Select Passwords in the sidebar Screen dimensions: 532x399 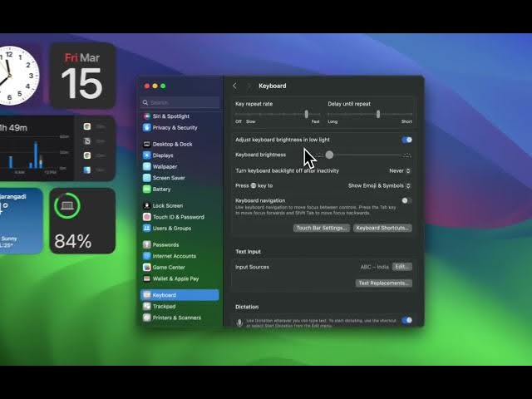coord(180,244)
